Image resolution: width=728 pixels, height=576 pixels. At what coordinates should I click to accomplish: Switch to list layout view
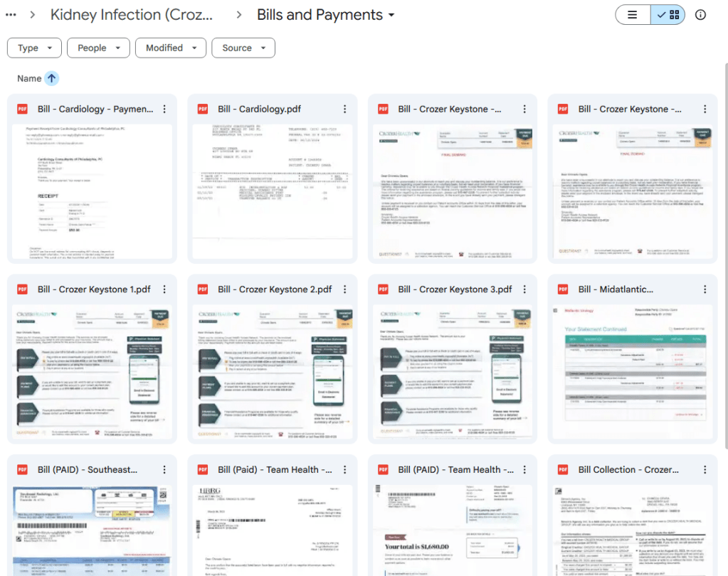pyautogui.click(x=633, y=15)
